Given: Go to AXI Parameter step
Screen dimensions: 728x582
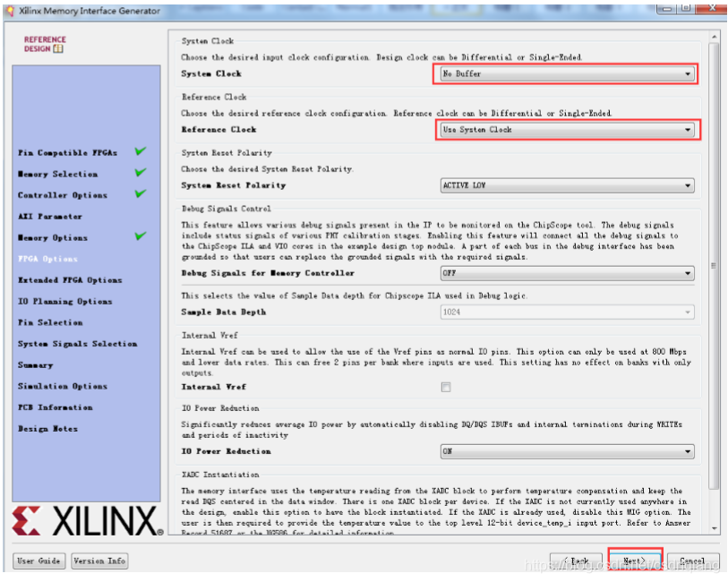Looking at the screenshot, I should click(49, 217).
